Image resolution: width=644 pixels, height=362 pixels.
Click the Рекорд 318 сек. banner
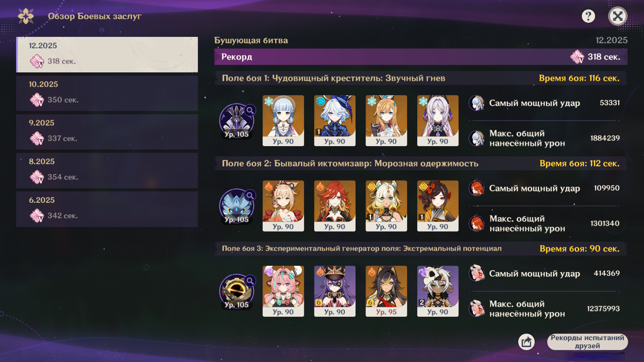(x=421, y=57)
